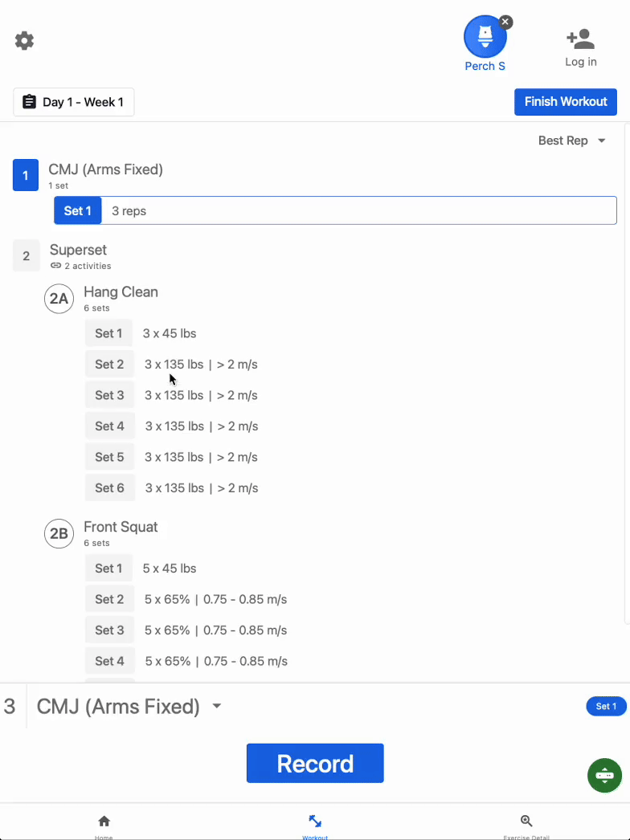The width and height of the screenshot is (630, 840).
Task: Select the Perch S user avatar
Action: (x=485, y=36)
